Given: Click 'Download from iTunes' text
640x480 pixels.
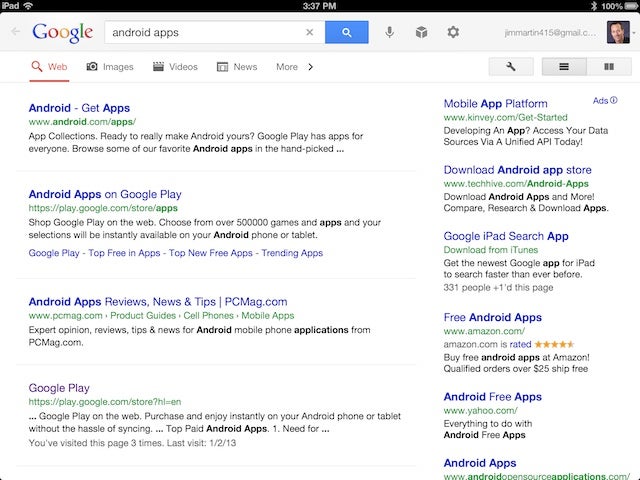Looking at the screenshot, I should (491, 250).
